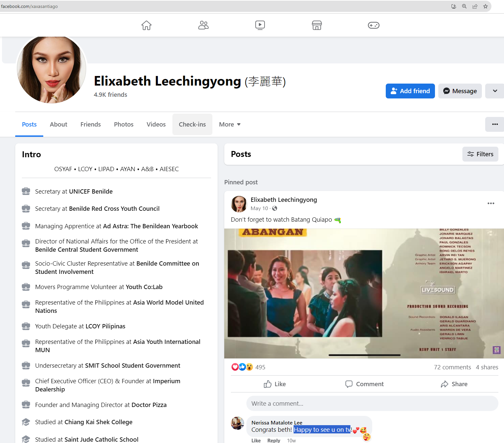Open the Benilde Red Cross Youth Council link

(114, 208)
